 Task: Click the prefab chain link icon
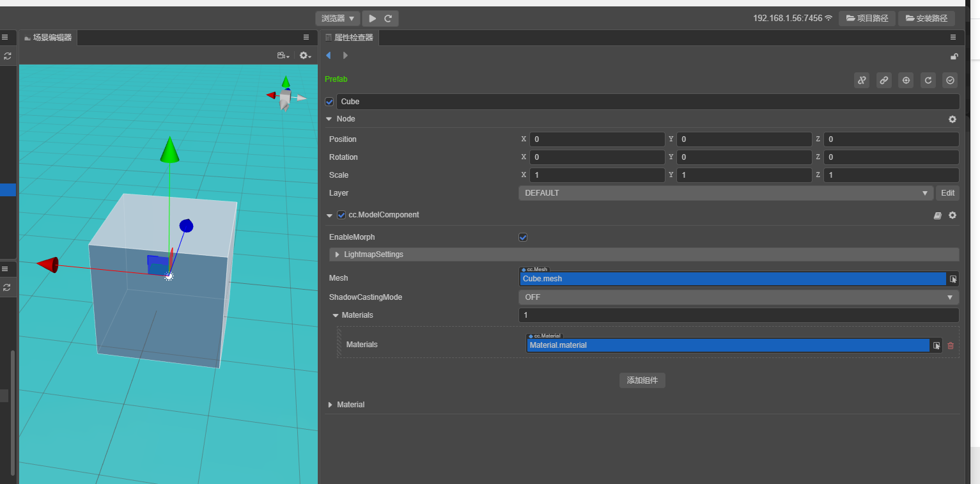click(884, 80)
